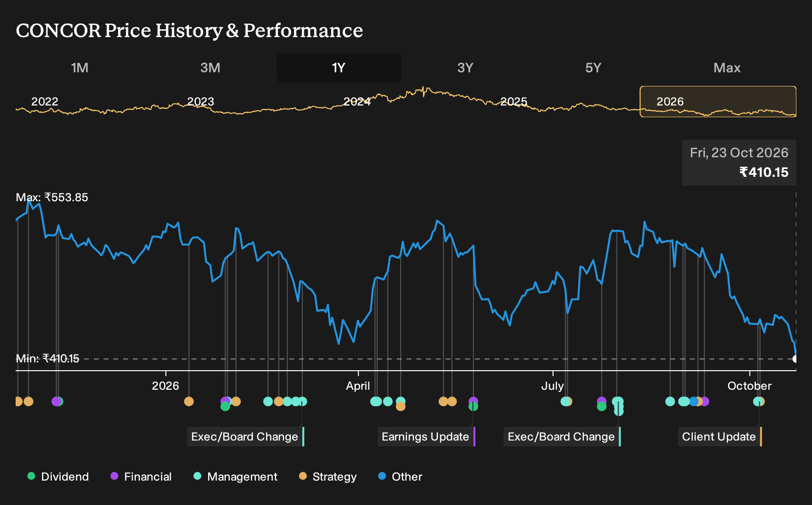812x505 pixels.
Task: Click the first green Dividend dot after 2026
Action: (x=225, y=406)
